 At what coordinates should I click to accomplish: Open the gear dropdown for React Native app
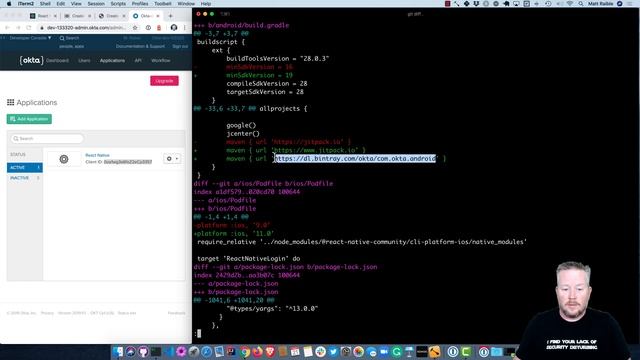tap(172, 159)
